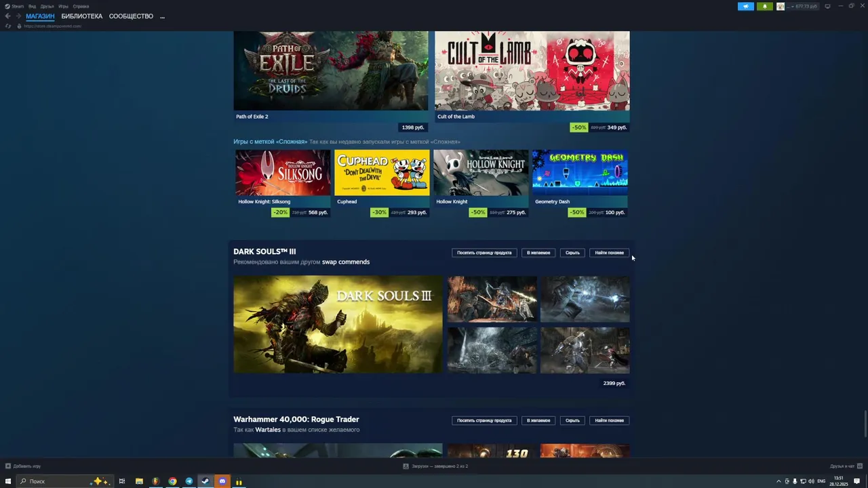The image size is (868, 488).
Task: Open the Windows Start menu
Action: (8, 481)
